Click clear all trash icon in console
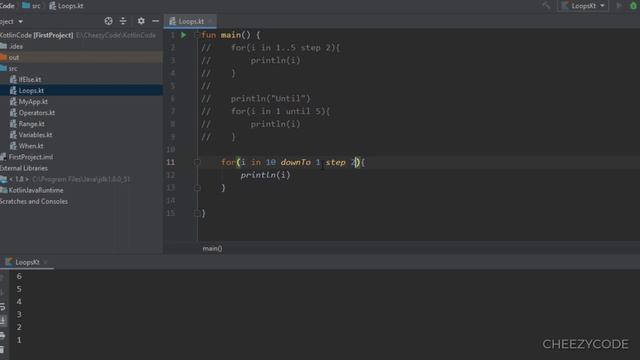 pyautogui.click(x=3, y=349)
